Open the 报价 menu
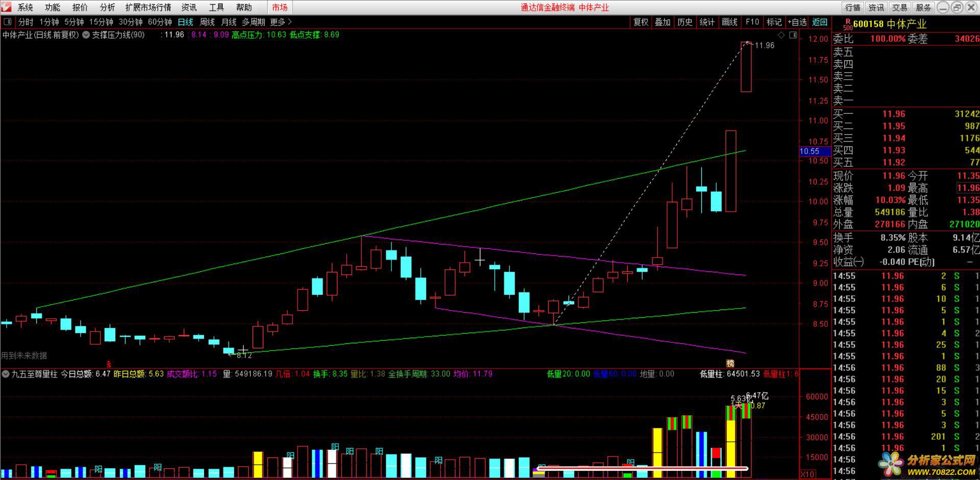 tap(80, 7)
